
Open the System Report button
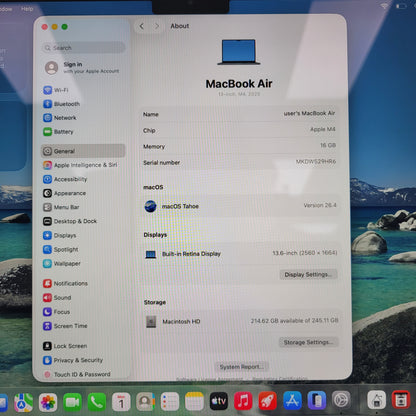pos(242,367)
